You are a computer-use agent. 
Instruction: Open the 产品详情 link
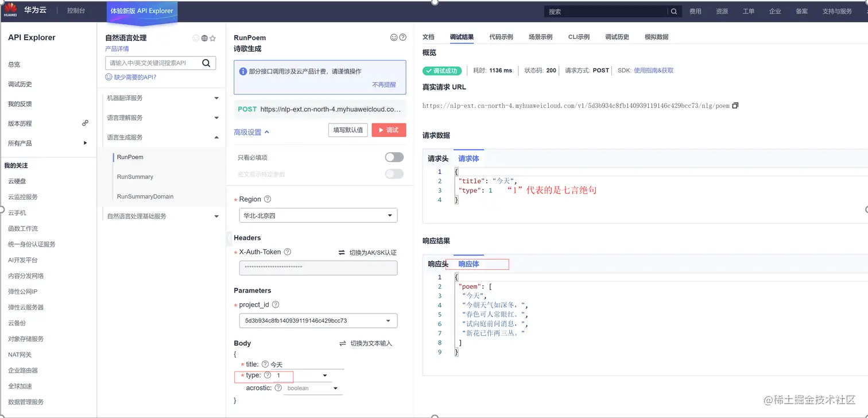117,49
